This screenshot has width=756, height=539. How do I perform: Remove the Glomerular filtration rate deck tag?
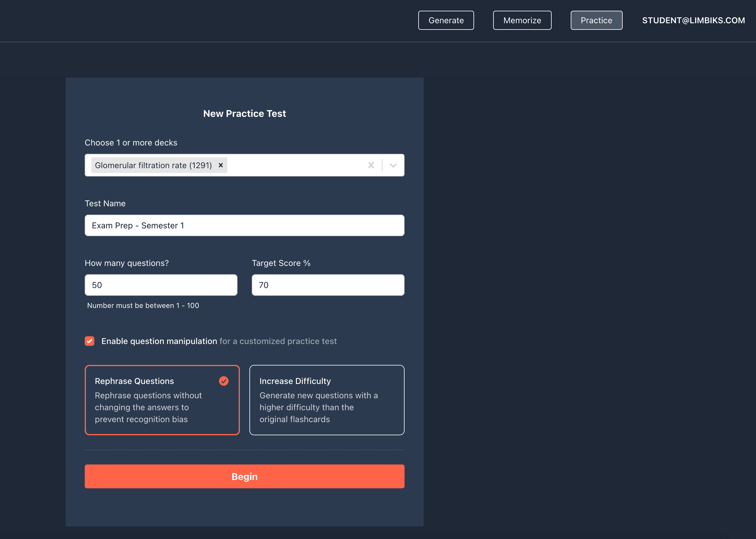[220, 165]
